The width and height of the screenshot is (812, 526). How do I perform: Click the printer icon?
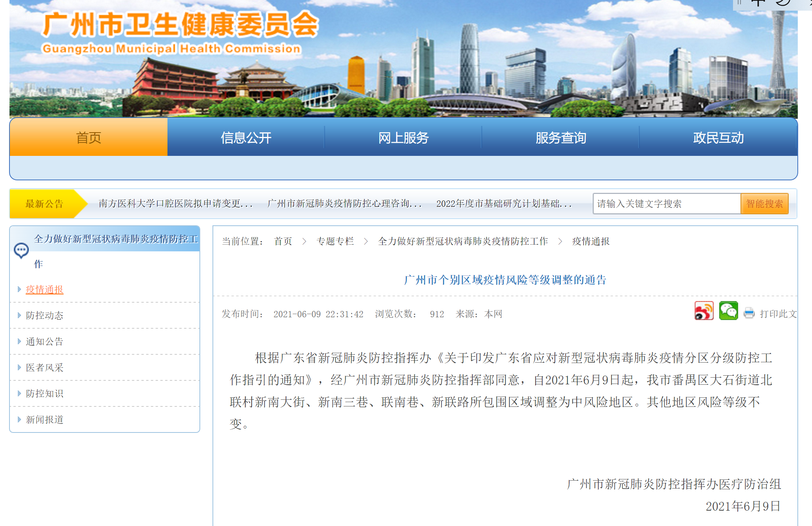point(749,313)
